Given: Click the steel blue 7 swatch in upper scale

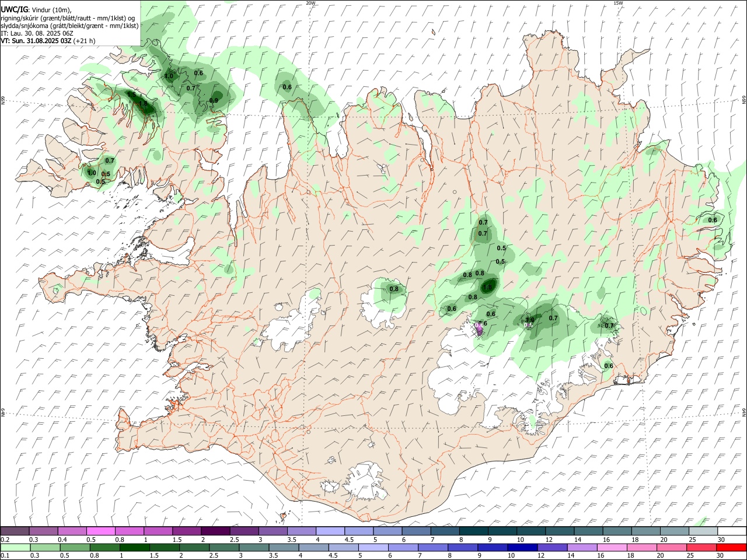Looking at the screenshot, I should click(445, 531).
